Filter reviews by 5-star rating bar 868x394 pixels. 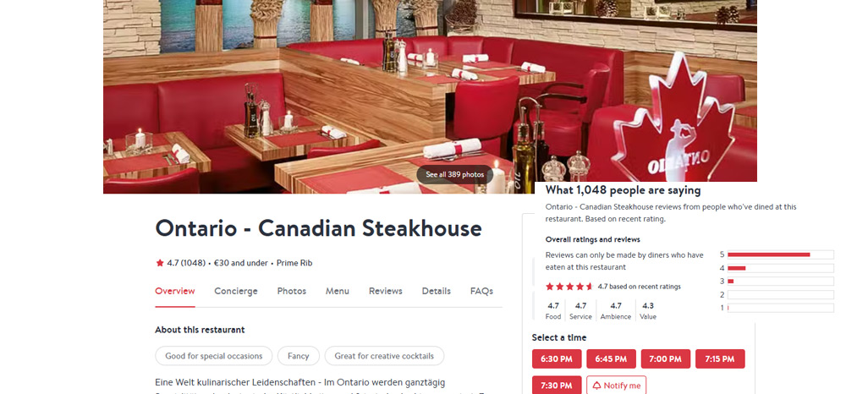pyautogui.click(x=781, y=254)
